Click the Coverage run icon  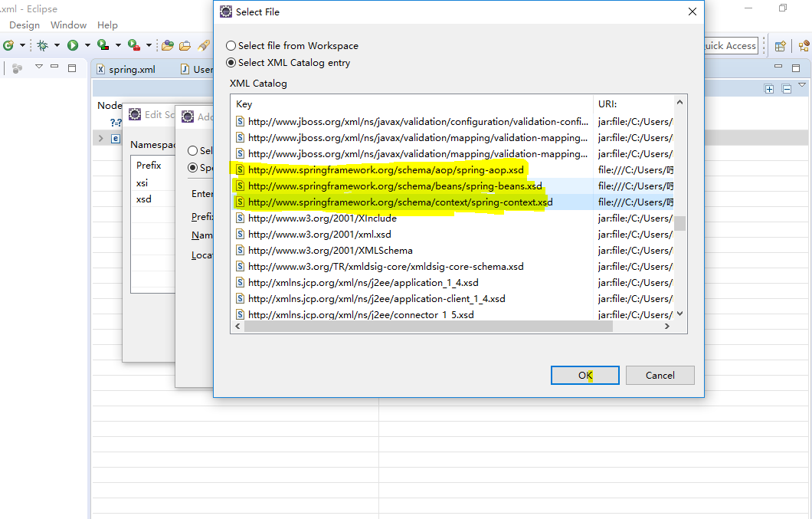pyautogui.click(x=103, y=46)
